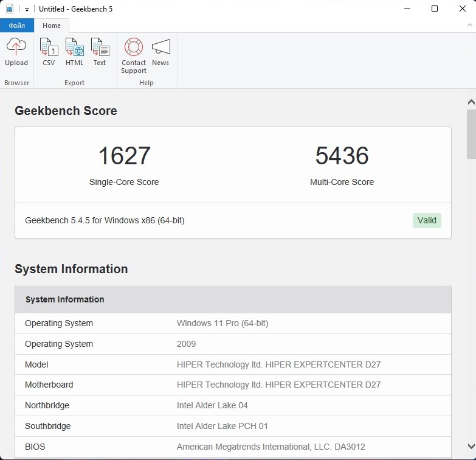The height and width of the screenshot is (460, 476).
Task: Open the Quick Access Toolbar dropdown arrow
Action: [27, 10]
